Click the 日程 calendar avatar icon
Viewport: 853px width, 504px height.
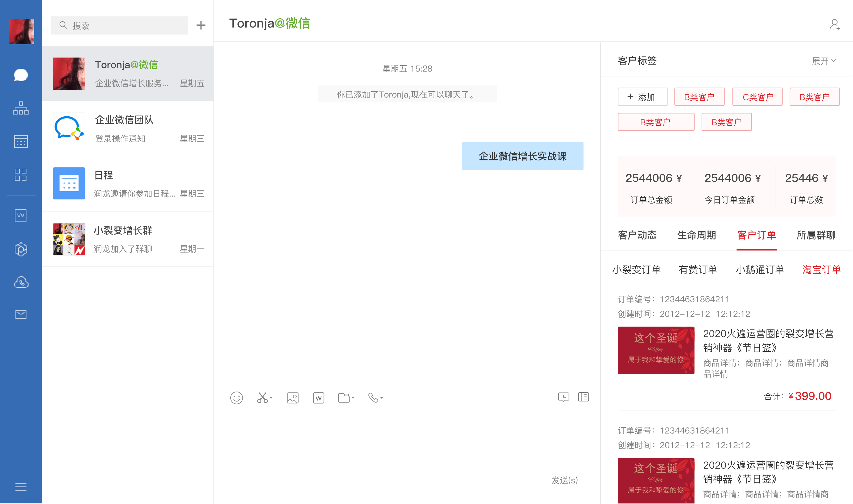point(69,183)
